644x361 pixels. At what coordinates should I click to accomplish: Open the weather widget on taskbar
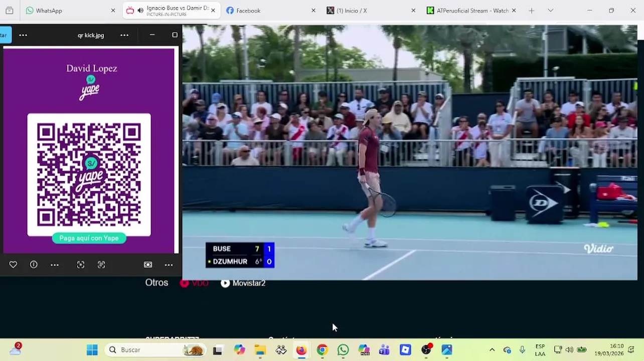pyautogui.click(x=16, y=349)
